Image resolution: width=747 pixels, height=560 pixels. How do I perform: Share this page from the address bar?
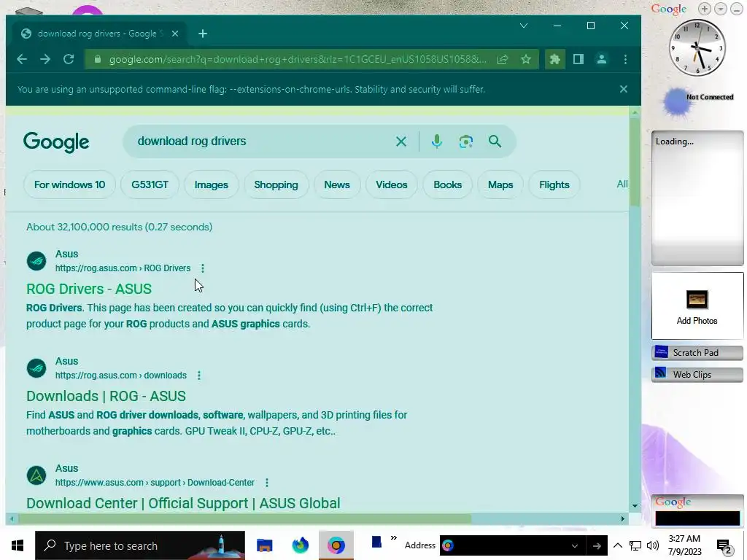pos(503,59)
